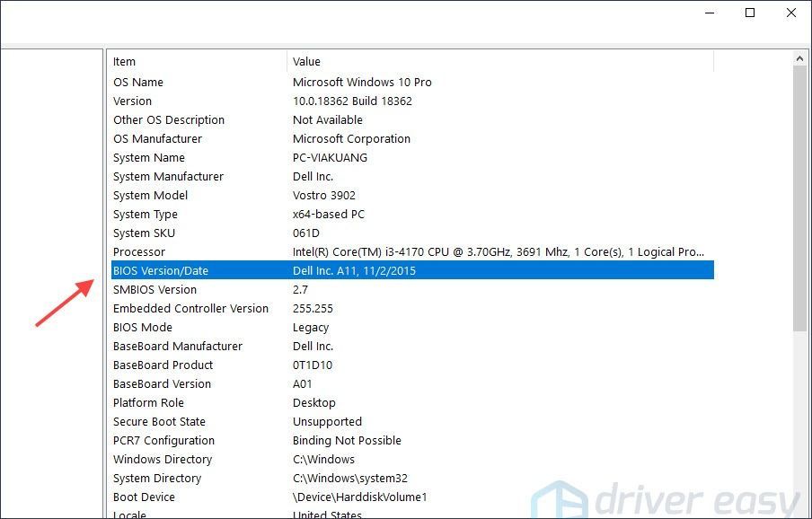
Task: Click the value 061D
Action: pos(306,233)
